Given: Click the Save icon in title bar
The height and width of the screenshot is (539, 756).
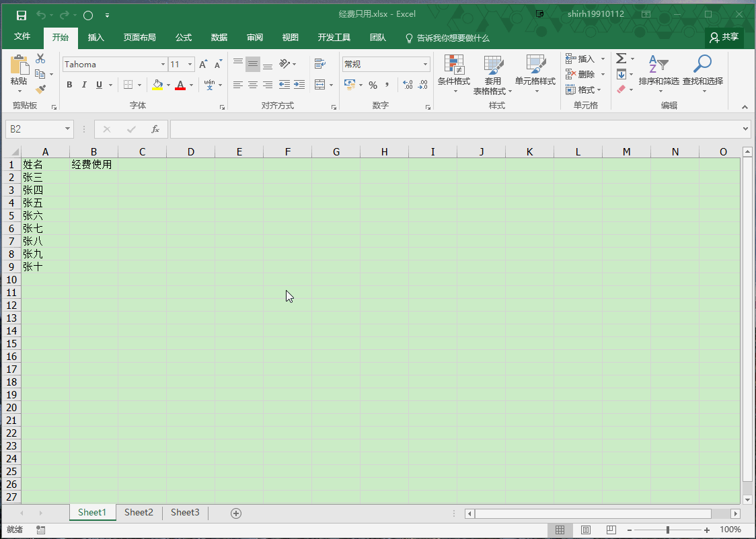Looking at the screenshot, I should pos(22,15).
